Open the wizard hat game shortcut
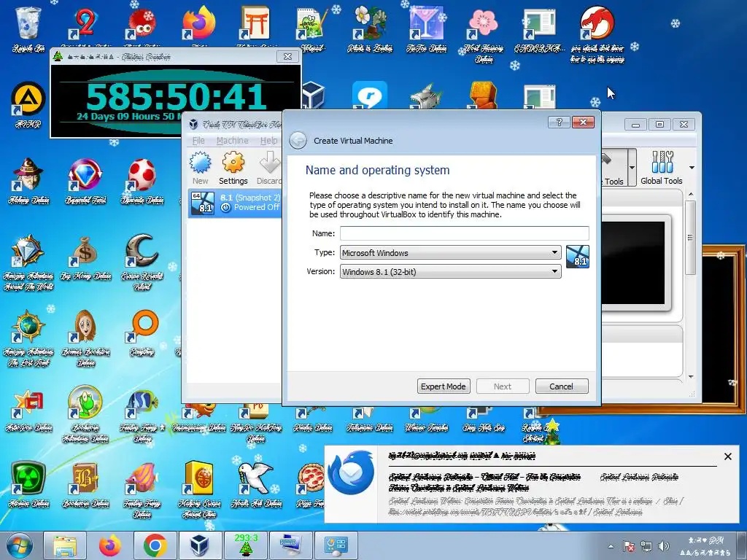 [28, 181]
